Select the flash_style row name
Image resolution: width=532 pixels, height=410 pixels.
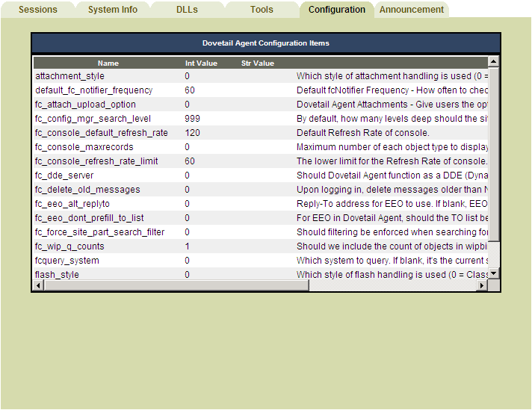57,274
